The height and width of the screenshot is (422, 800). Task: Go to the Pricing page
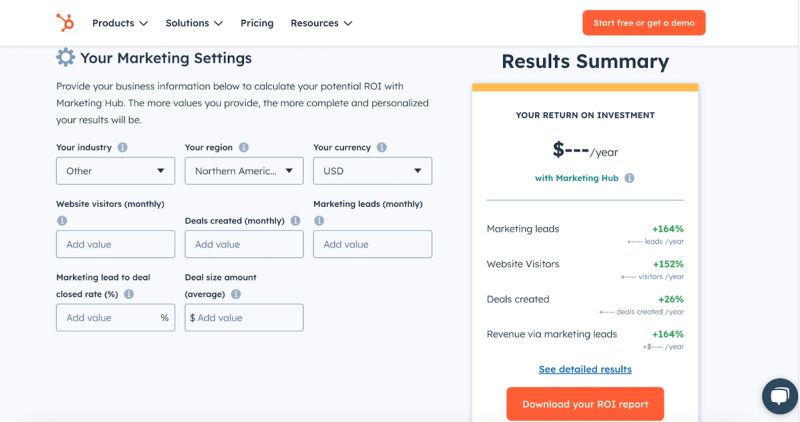pyautogui.click(x=257, y=23)
